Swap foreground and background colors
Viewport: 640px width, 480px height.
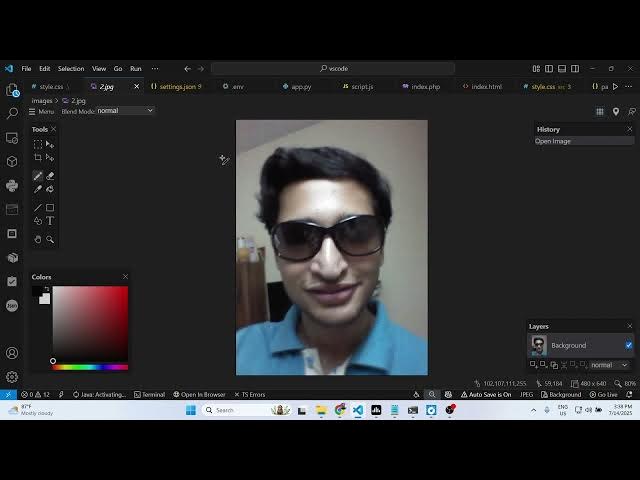[x=47, y=289]
